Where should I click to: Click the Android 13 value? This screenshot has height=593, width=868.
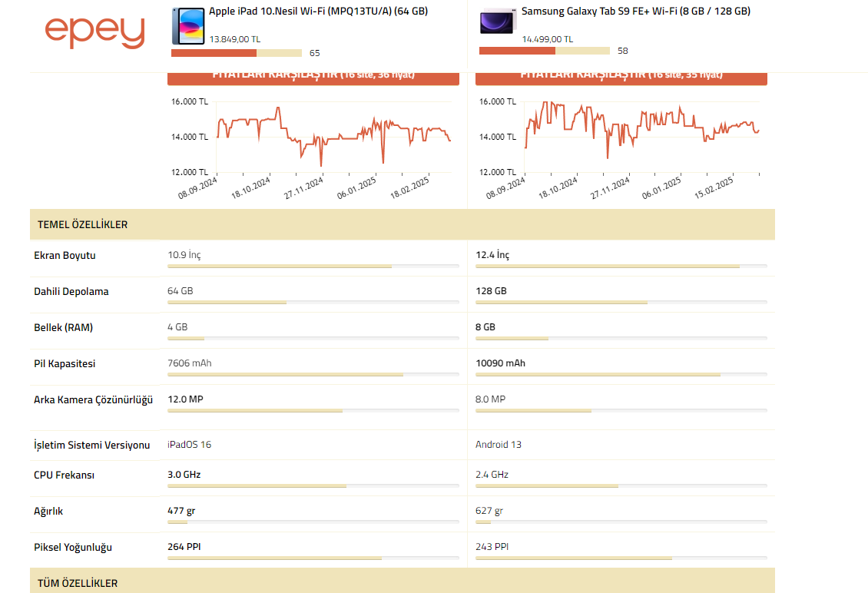coord(499,444)
